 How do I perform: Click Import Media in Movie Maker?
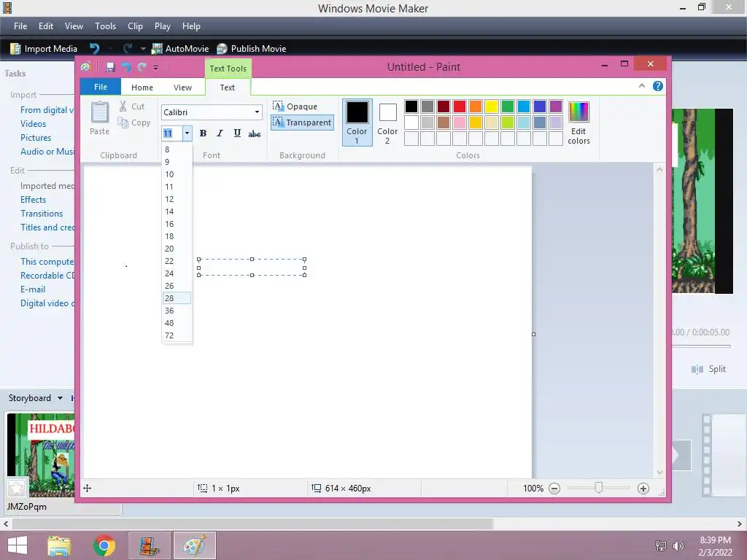click(43, 49)
